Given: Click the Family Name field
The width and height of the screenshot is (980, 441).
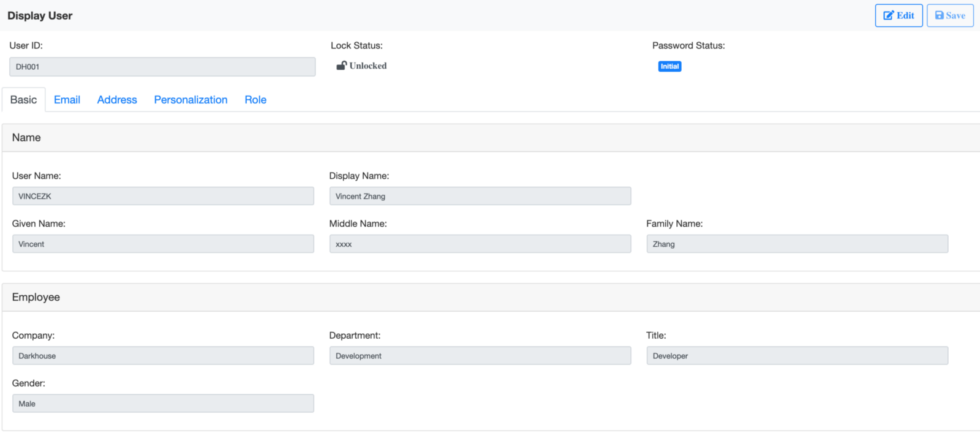Looking at the screenshot, I should (797, 244).
